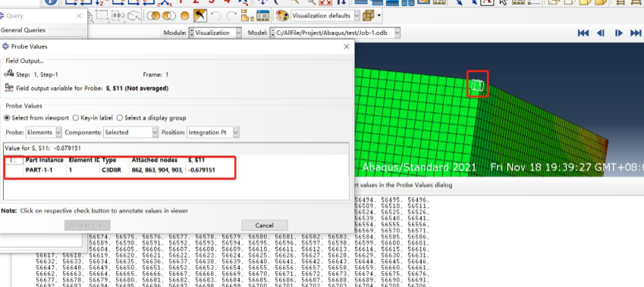Image resolution: width=644 pixels, height=287 pixels.
Task: Open render style arrow beside cube icon
Action: point(379,16)
